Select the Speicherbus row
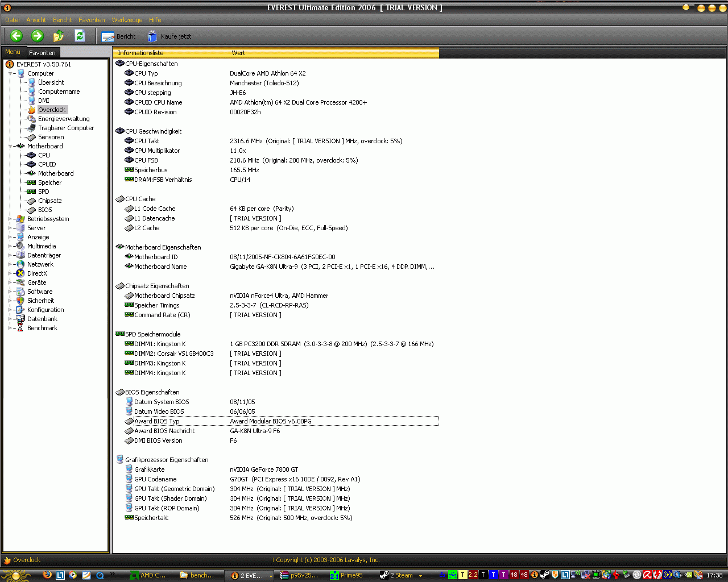Image resolution: width=728 pixels, height=582 pixels. click(x=276, y=170)
